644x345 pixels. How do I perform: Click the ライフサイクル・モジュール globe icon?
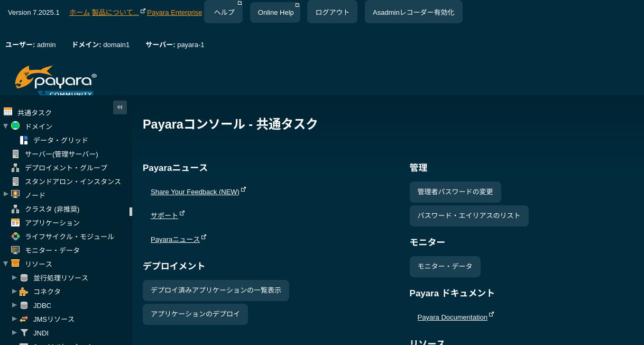[x=15, y=236]
